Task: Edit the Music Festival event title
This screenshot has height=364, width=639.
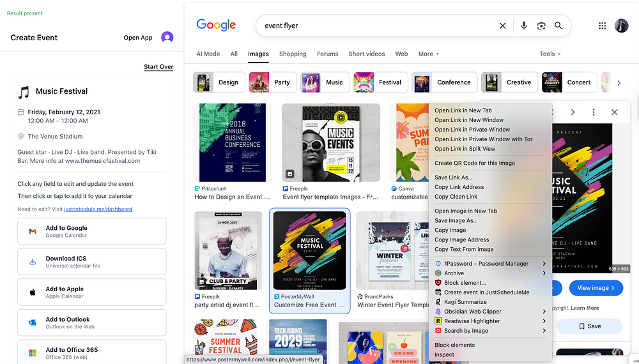Action: point(61,91)
